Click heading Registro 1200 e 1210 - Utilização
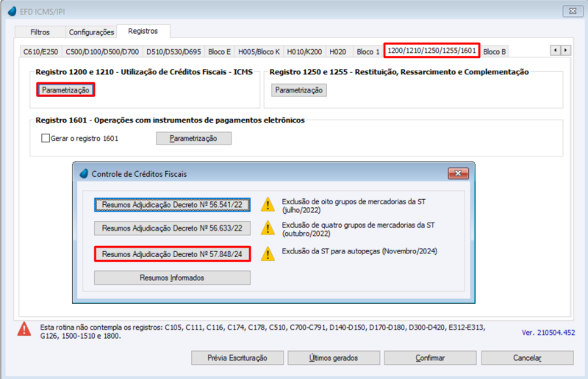This screenshot has height=379, width=588. pyautogui.click(x=144, y=72)
